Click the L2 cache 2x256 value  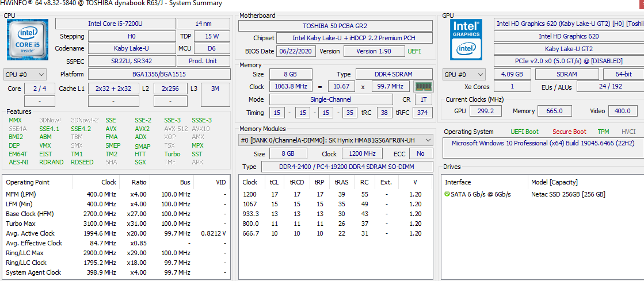pos(170,88)
